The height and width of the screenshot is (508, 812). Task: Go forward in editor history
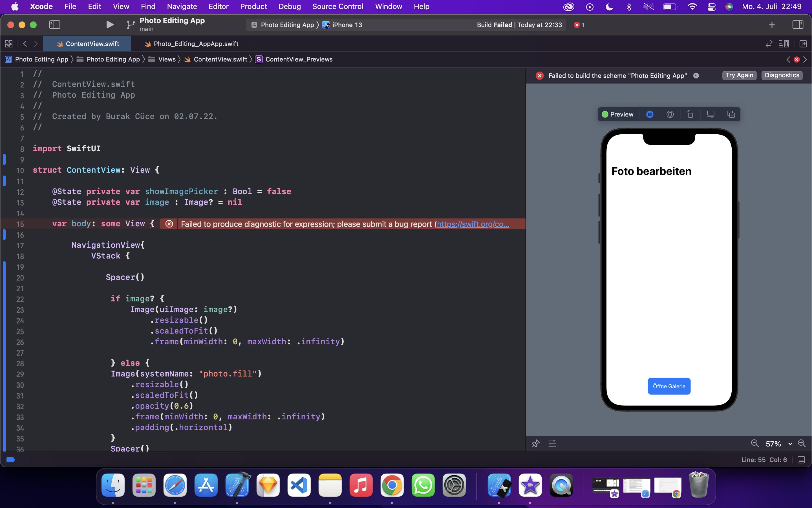click(x=36, y=44)
